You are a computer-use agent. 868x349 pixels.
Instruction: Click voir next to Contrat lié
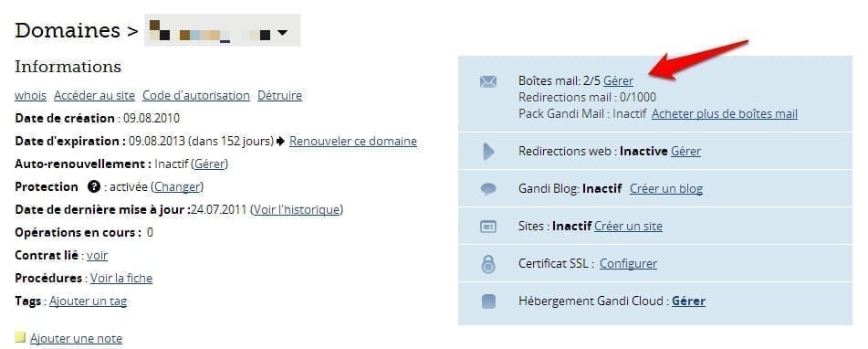pyautogui.click(x=97, y=256)
